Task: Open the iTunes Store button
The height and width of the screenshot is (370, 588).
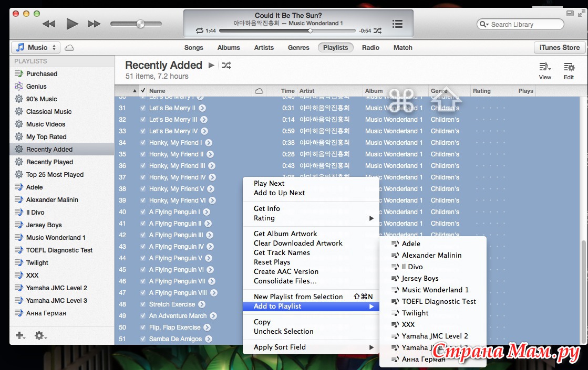Action: click(560, 48)
